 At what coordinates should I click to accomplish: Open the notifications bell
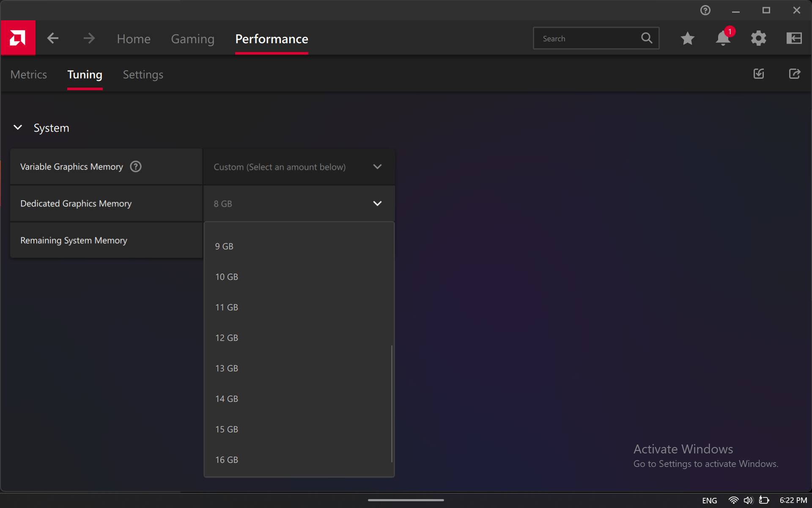(x=723, y=39)
